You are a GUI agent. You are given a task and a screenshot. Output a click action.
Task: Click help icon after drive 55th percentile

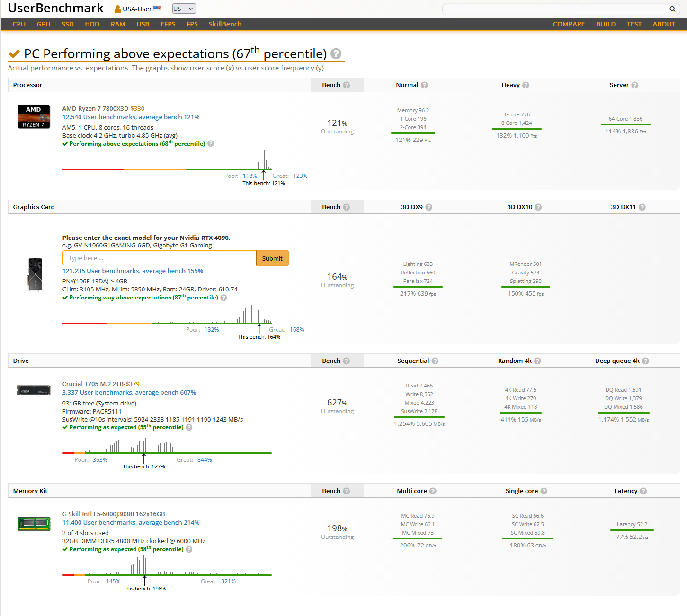pos(189,427)
